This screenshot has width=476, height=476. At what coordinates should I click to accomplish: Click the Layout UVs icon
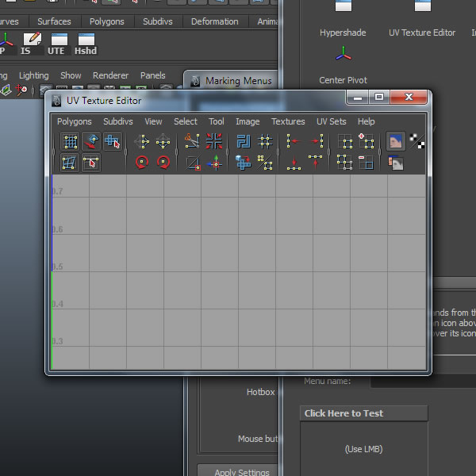244,141
